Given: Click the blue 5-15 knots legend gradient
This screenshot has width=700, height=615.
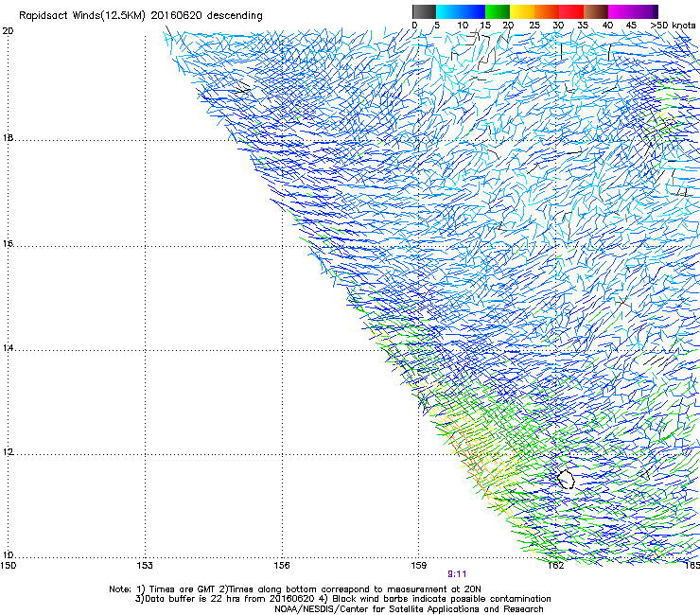Looking at the screenshot, I should pyautogui.click(x=461, y=11).
